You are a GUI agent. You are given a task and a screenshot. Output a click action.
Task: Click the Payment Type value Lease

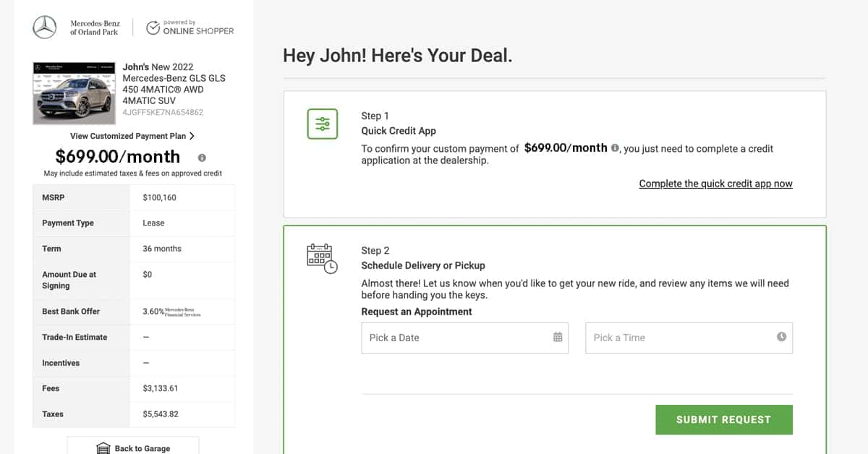click(x=153, y=223)
